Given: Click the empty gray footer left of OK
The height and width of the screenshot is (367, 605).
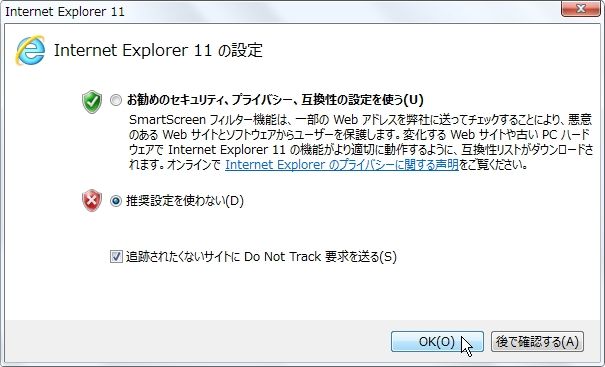Looking at the screenshot, I should (x=197, y=341).
